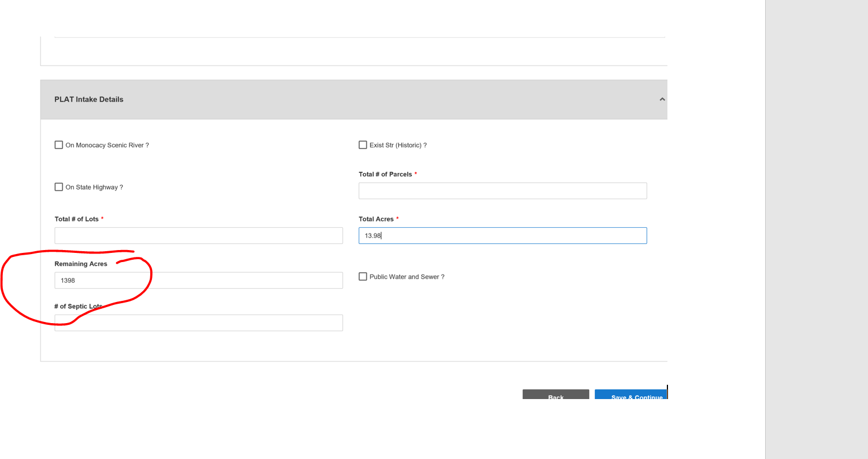Click Save & Continue button
This screenshot has height=459, width=868.
click(631, 394)
